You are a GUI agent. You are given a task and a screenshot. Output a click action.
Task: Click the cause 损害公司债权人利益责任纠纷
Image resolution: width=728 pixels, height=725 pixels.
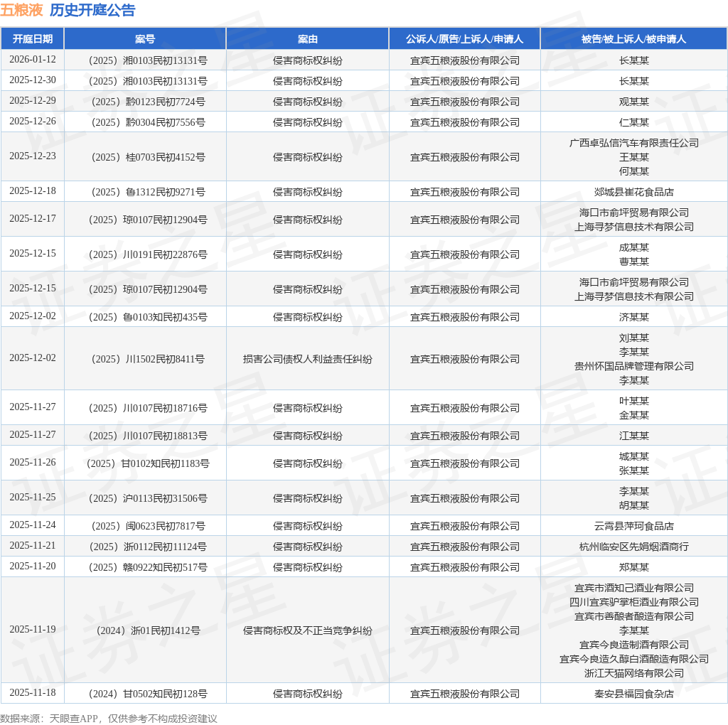(x=307, y=359)
